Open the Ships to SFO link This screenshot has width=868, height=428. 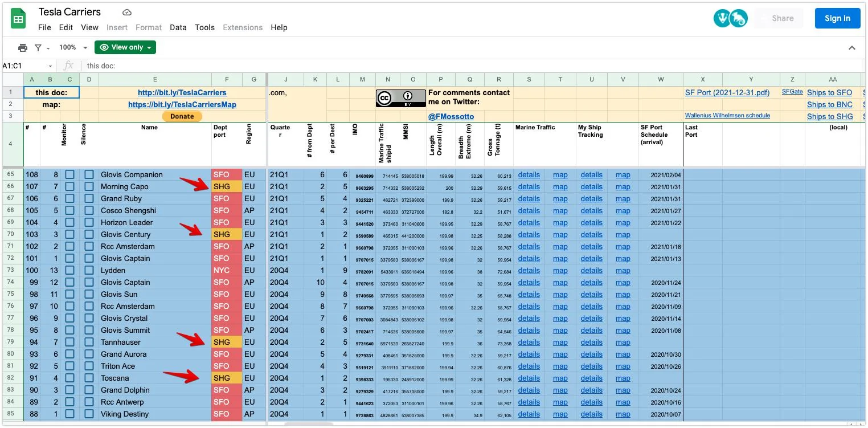coord(830,93)
